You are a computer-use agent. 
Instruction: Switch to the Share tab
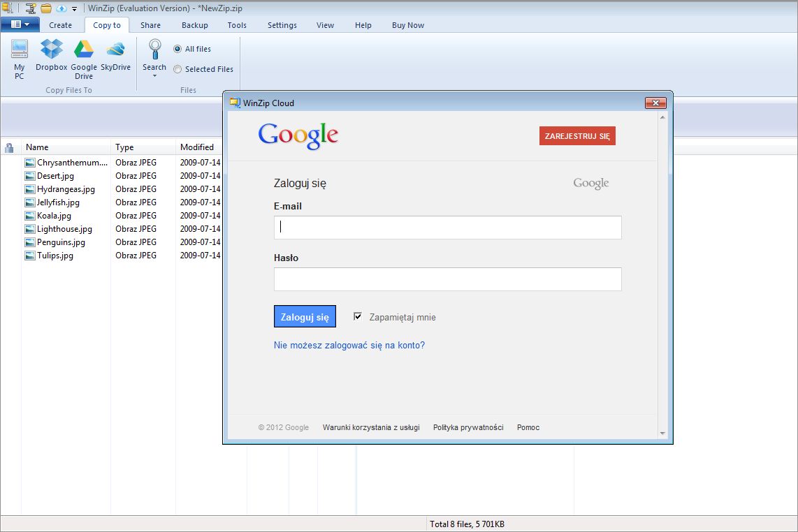(x=151, y=25)
